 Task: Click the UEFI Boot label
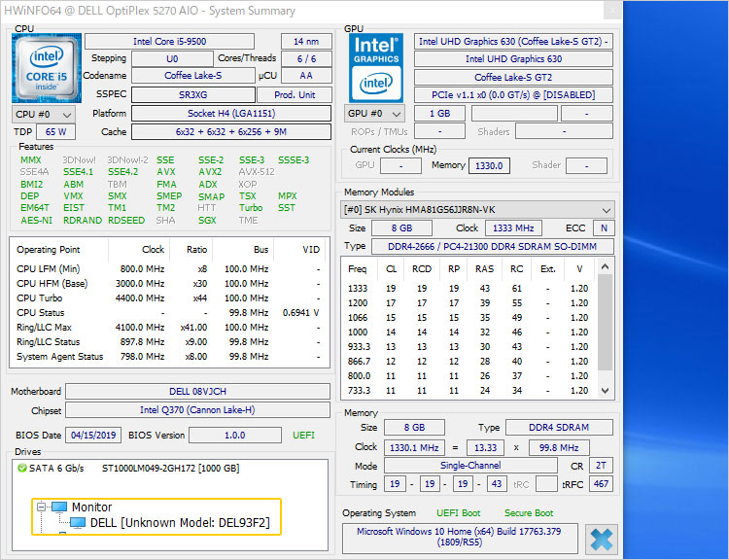point(459,513)
